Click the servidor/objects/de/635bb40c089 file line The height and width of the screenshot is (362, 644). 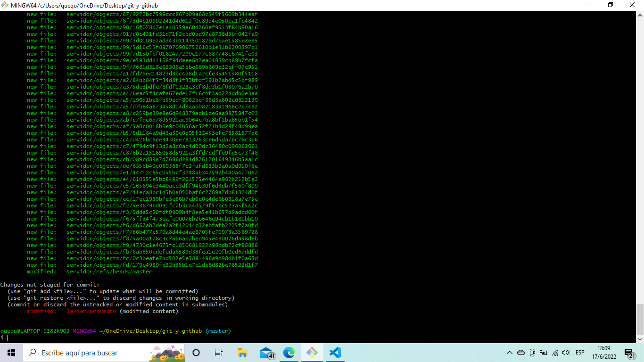coord(142,166)
